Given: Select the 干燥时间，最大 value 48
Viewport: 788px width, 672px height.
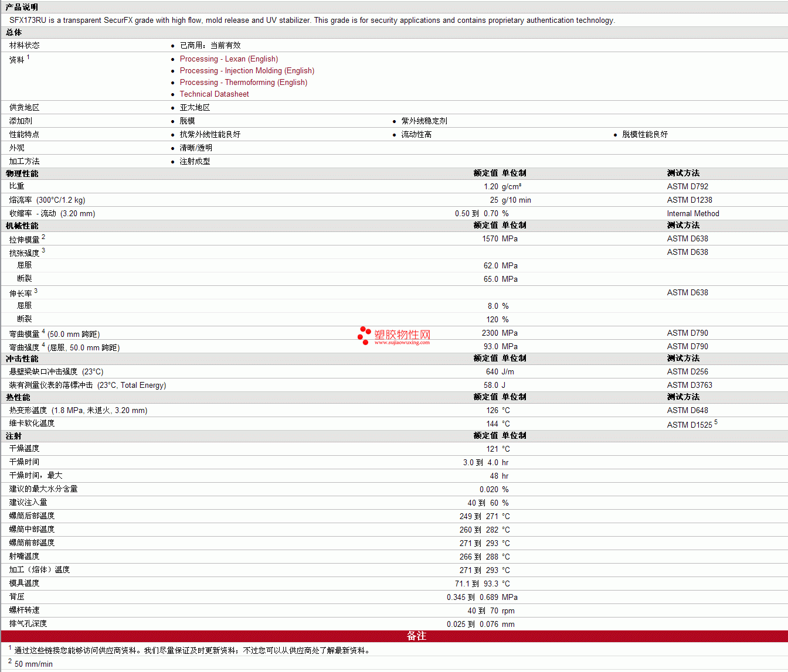Looking at the screenshot, I should (x=494, y=476).
